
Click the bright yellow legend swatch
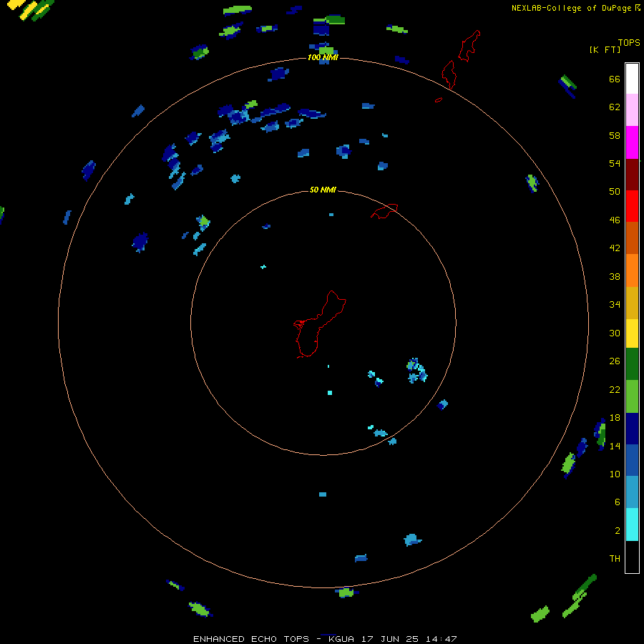pyautogui.click(x=632, y=333)
